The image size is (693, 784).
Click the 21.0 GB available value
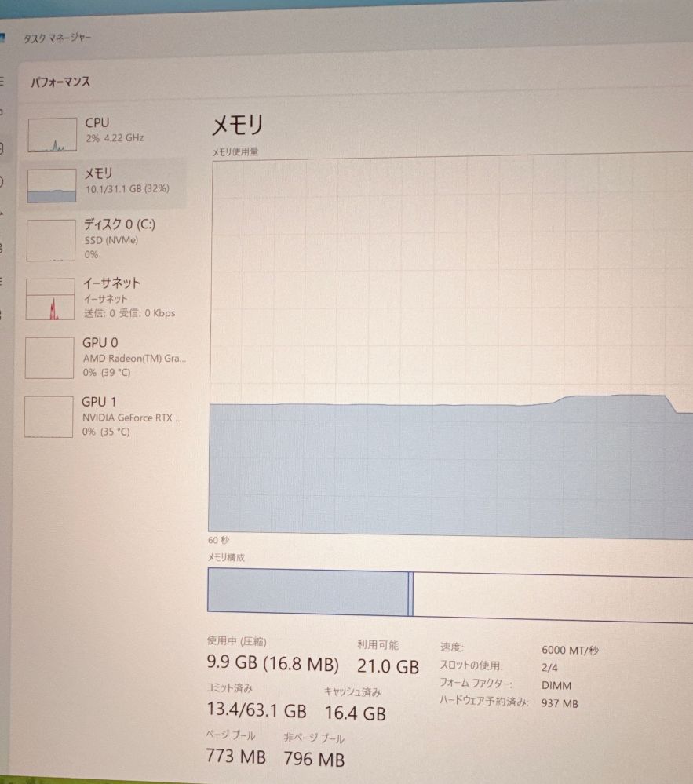click(388, 666)
